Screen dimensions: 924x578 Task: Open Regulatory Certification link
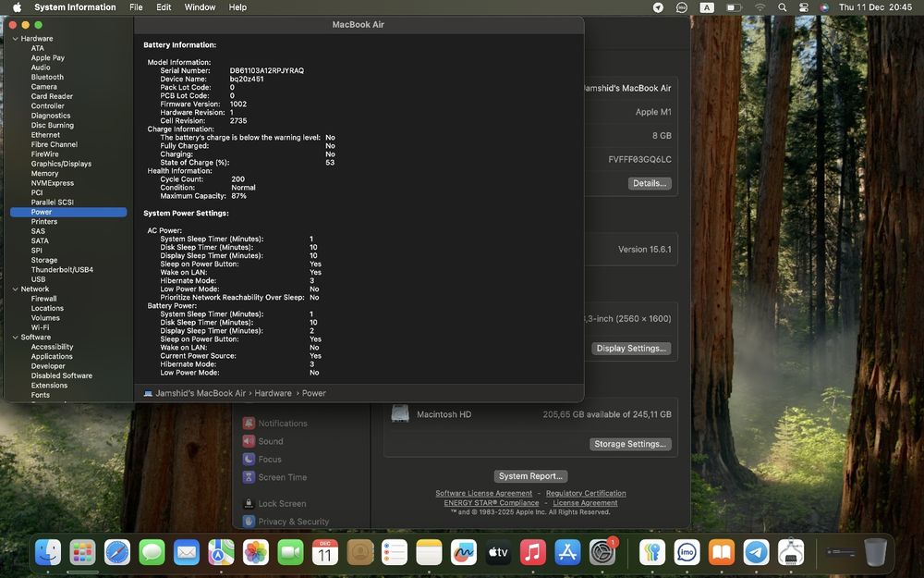tap(586, 493)
